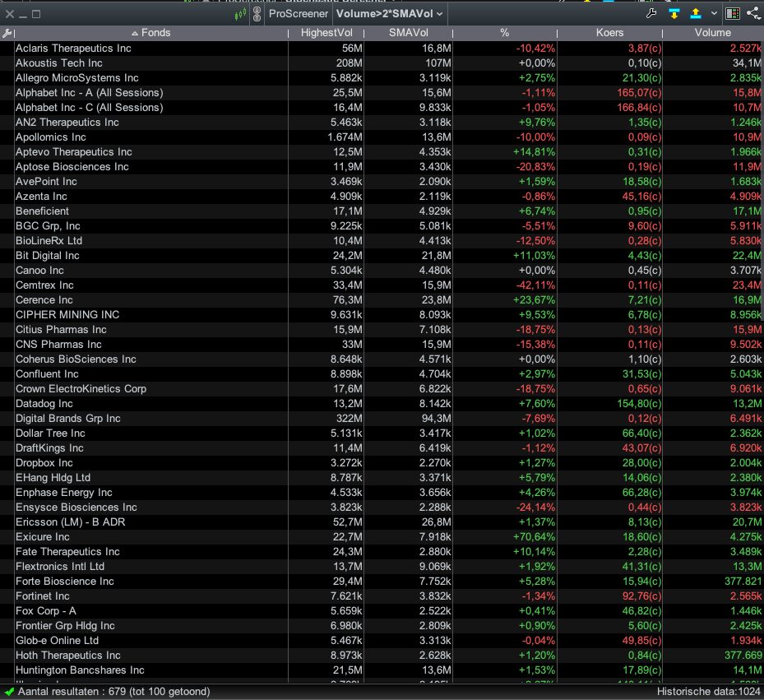This screenshot has height=700, width=764.
Task: Select the Cerence Inc row
Action: pos(382,299)
